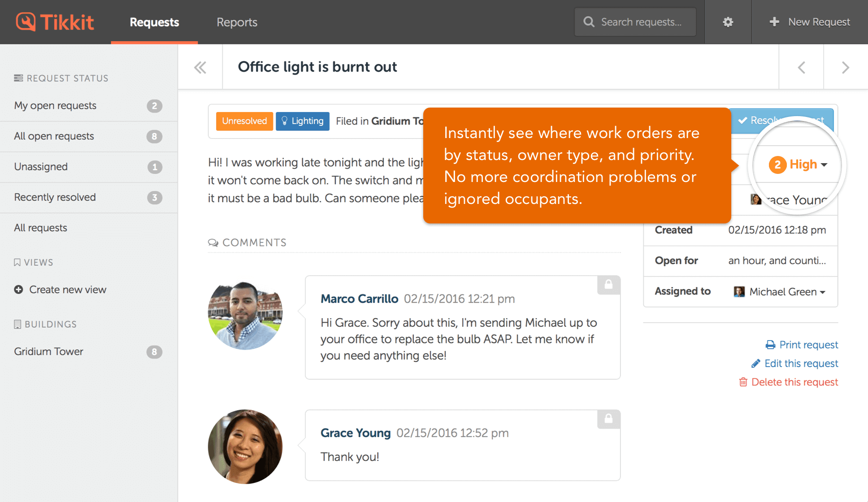Switch to the Requests tab
The height and width of the screenshot is (502, 868).
154,22
